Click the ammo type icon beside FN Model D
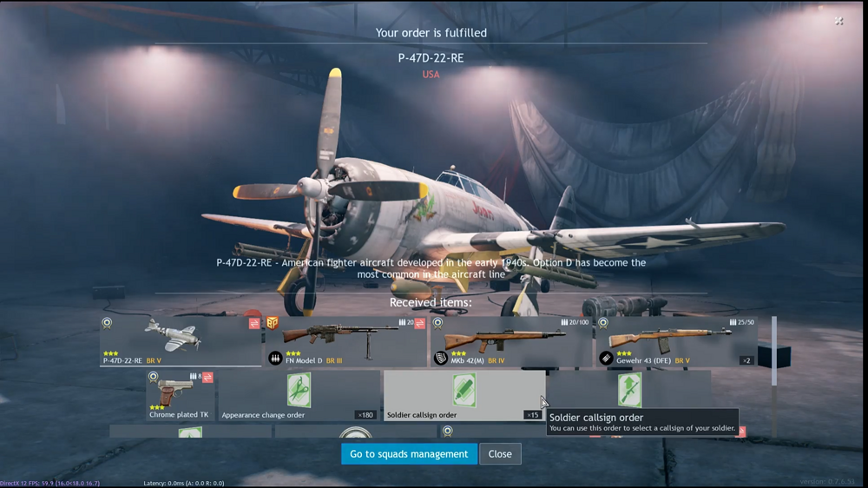Viewport: 868px width, 488px height. pyautogui.click(x=275, y=359)
